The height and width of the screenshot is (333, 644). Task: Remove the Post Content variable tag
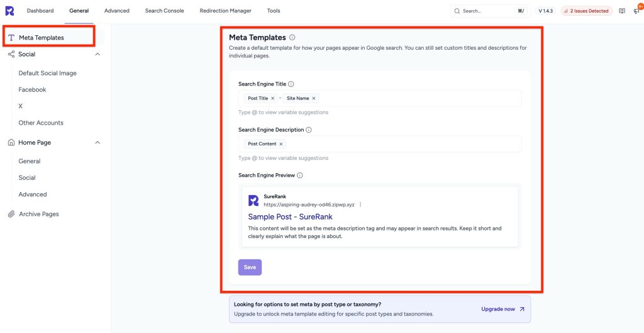pyautogui.click(x=281, y=144)
